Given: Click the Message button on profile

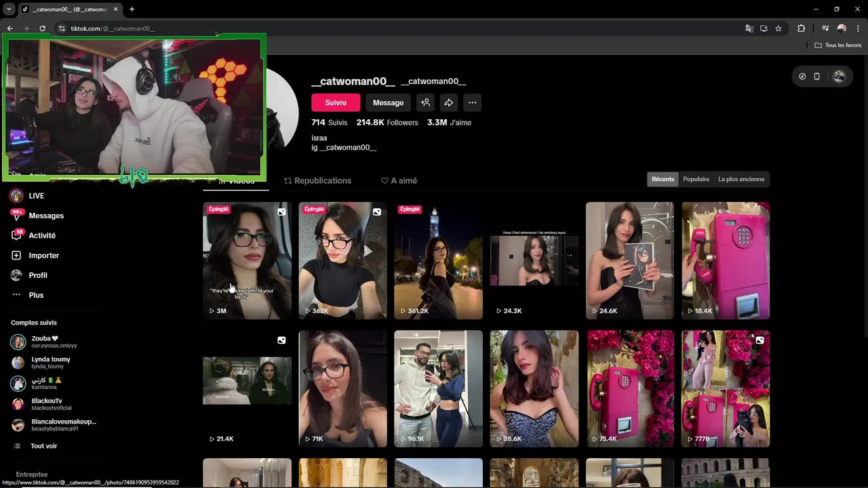Looking at the screenshot, I should 388,103.
